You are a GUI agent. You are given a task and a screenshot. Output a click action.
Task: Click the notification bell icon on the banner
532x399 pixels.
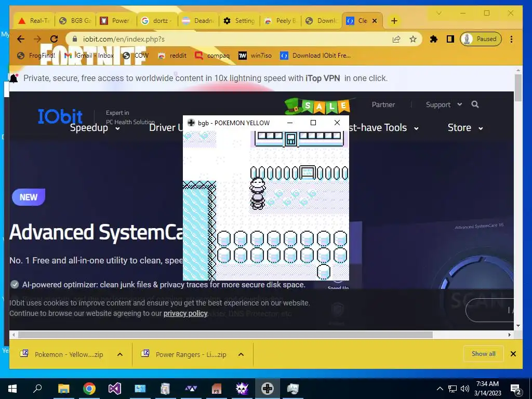pyautogui.click(x=14, y=78)
